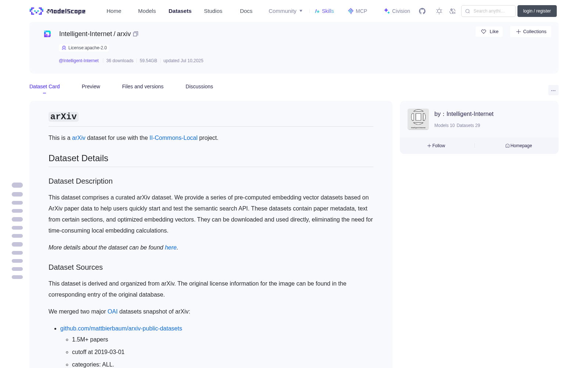This screenshot has height=368, width=588.
Task: Click the Intelligent-Internet organization avatar
Action: pos(418,119)
